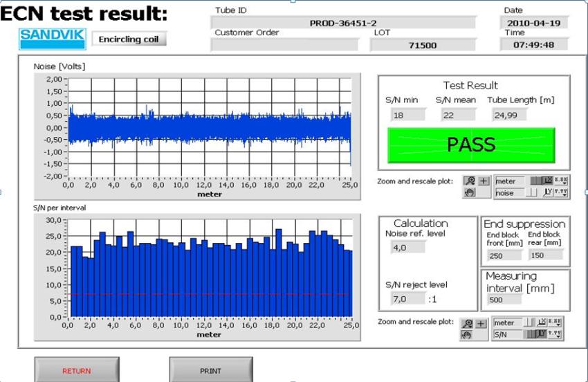Click the 'S/N per interval' plot title
Screen dimensions: 588x382
tap(59, 208)
